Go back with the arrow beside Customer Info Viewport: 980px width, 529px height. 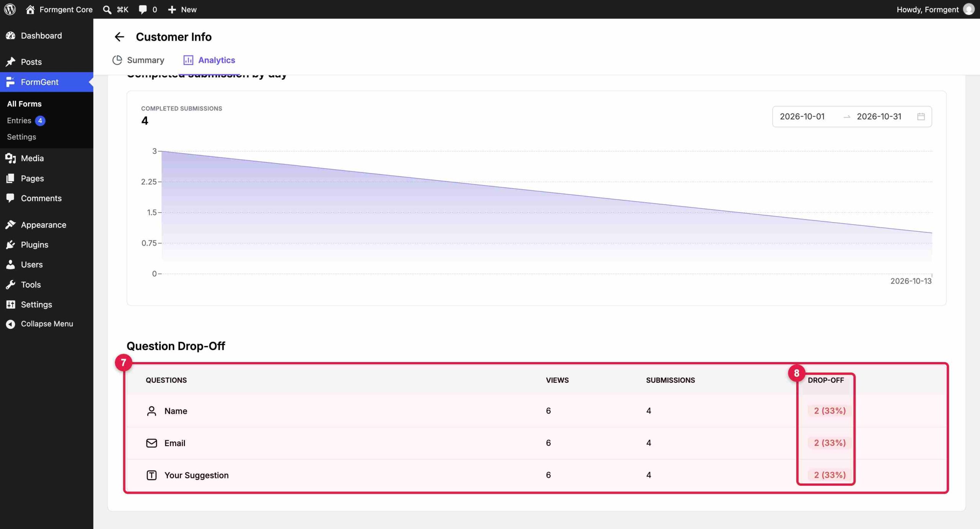(119, 37)
